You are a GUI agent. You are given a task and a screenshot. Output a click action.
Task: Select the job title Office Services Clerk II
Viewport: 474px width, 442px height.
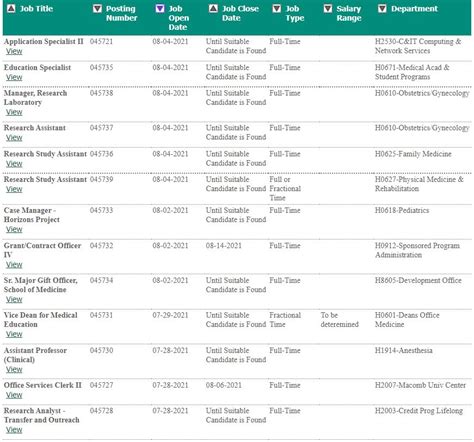coord(43,385)
